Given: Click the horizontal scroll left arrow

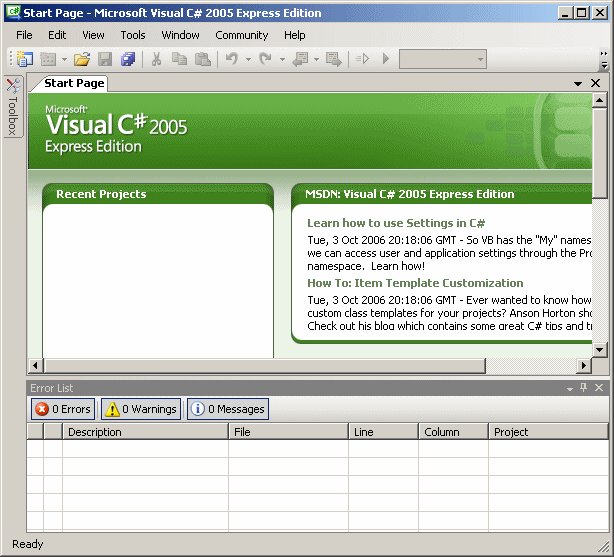Looking at the screenshot, I should coord(35,365).
